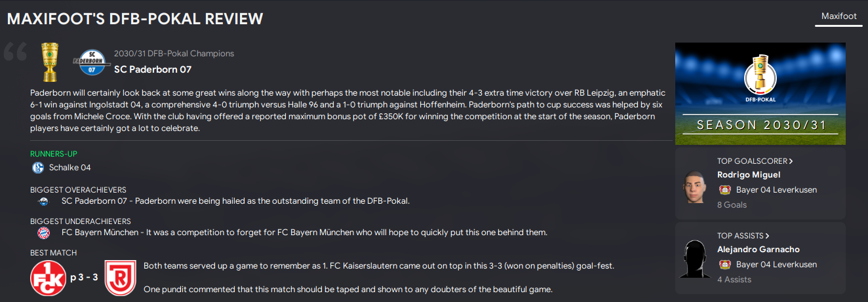This screenshot has width=868, height=302.
Task: Open the SC Paderborn 07 champions club link
Action: click(x=153, y=69)
